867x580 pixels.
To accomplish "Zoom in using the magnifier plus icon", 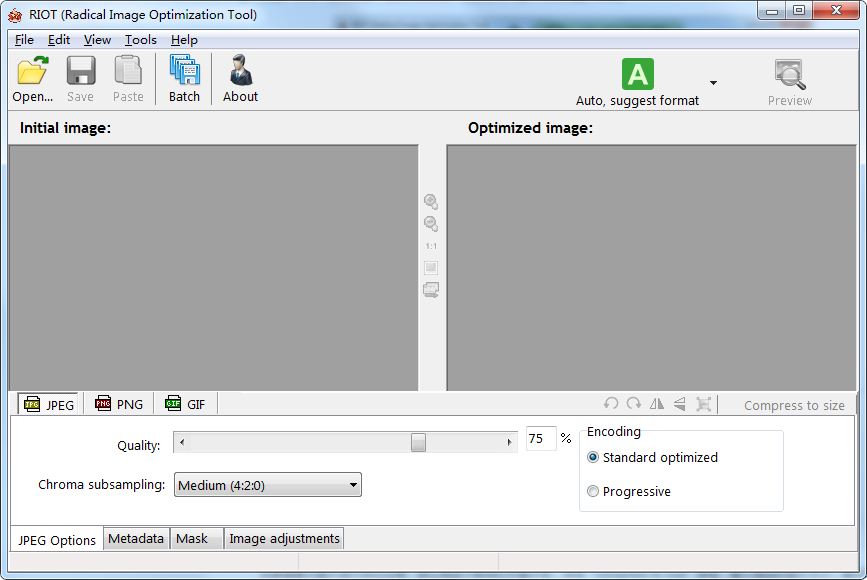I will coord(431,202).
